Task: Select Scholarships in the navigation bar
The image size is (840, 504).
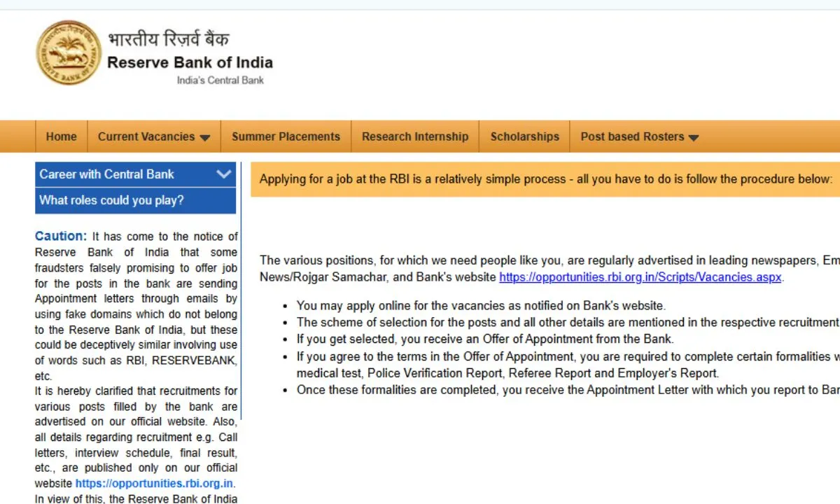Action: click(525, 136)
